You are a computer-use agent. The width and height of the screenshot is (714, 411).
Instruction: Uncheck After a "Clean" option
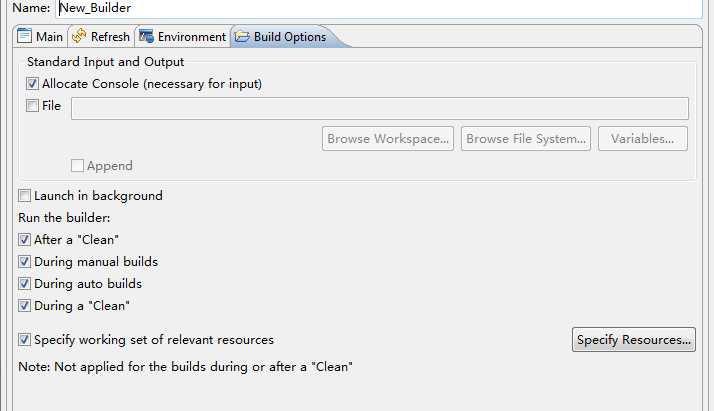[x=25, y=239]
